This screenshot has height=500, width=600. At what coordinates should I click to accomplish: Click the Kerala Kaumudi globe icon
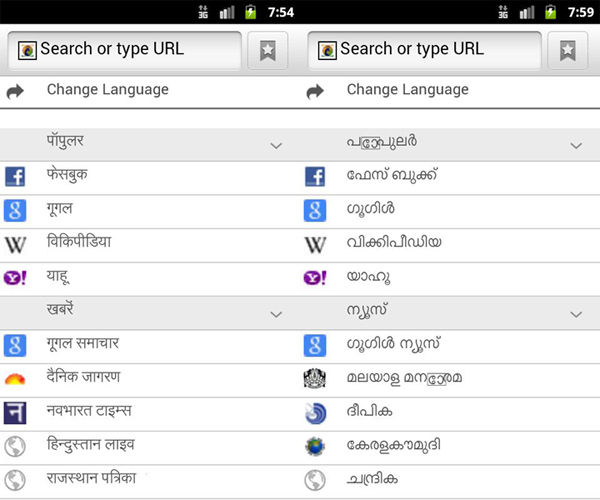tap(315, 446)
